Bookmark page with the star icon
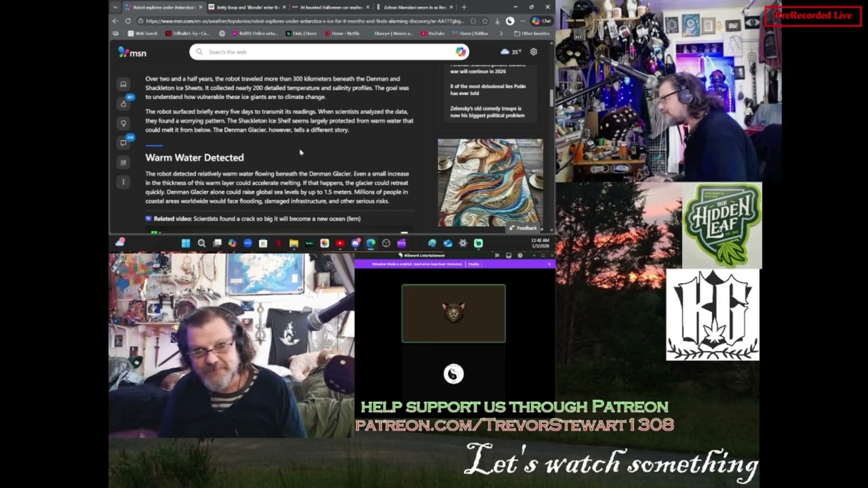Image resolution: width=868 pixels, height=488 pixels. [484, 21]
